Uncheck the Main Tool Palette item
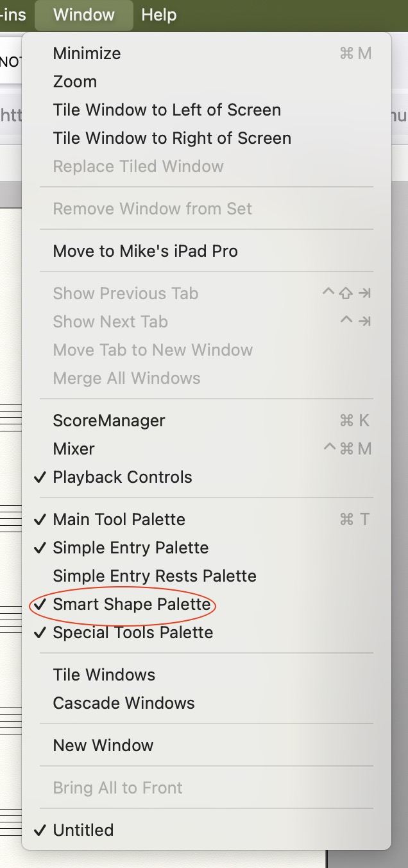Viewport: 408px width, 868px height. pyautogui.click(x=119, y=519)
